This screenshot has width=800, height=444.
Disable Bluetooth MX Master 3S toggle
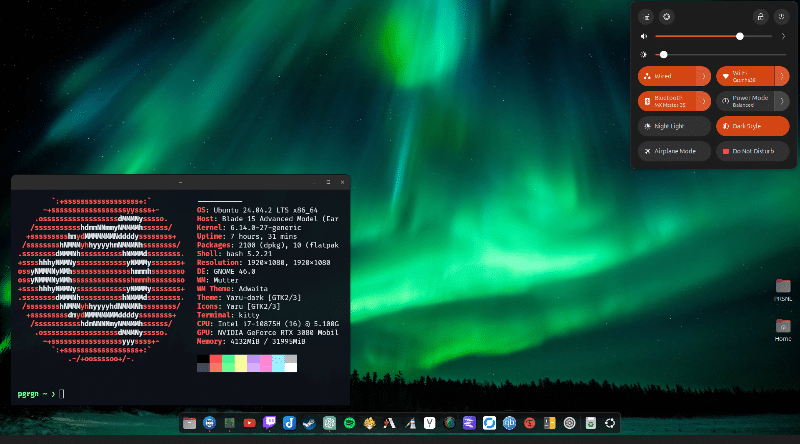click(667, 101)
